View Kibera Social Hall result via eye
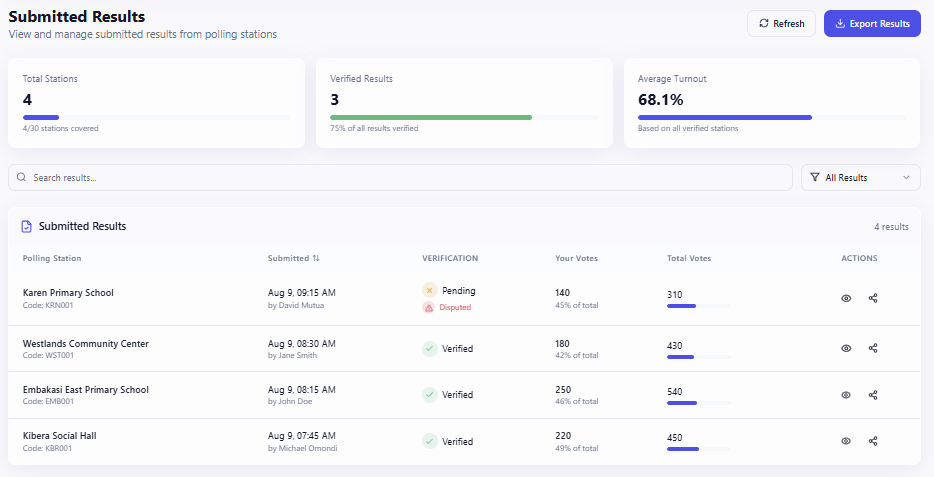This screenshot has height=477, width=934. [846, 441]
